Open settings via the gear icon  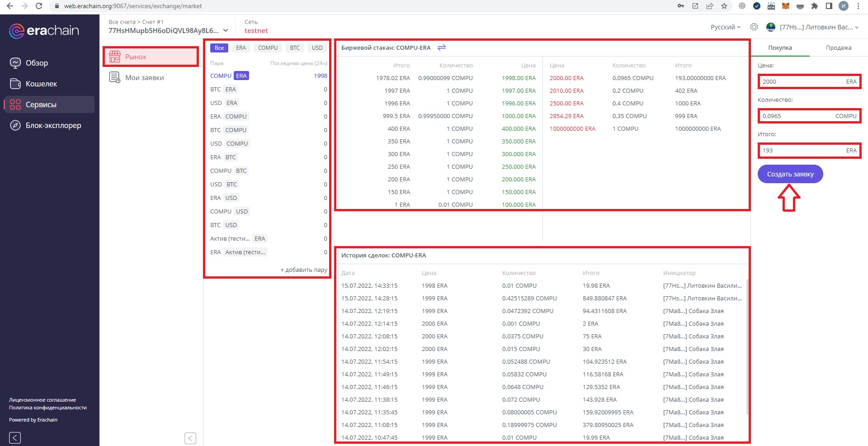pos(754,27)
